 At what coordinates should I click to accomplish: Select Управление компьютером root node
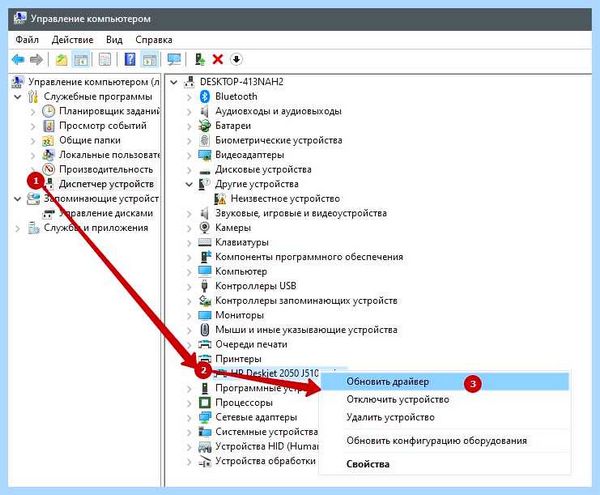click(x=94, y=82)
